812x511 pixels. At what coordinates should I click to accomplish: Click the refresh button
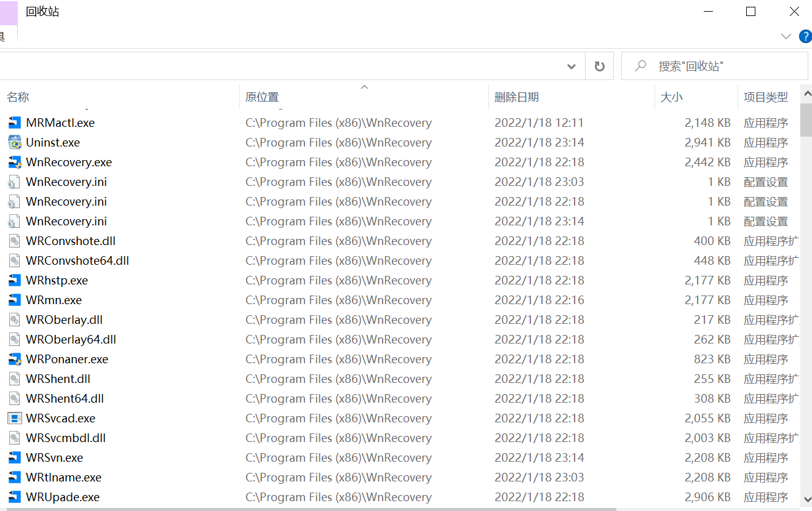tap(599, 65)
